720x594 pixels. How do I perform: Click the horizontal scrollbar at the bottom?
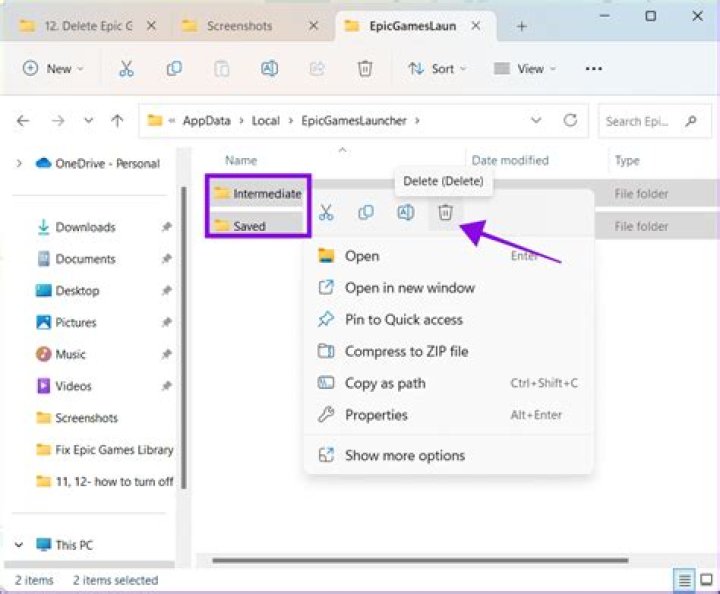pyautogui.click(x=420, y=560)
